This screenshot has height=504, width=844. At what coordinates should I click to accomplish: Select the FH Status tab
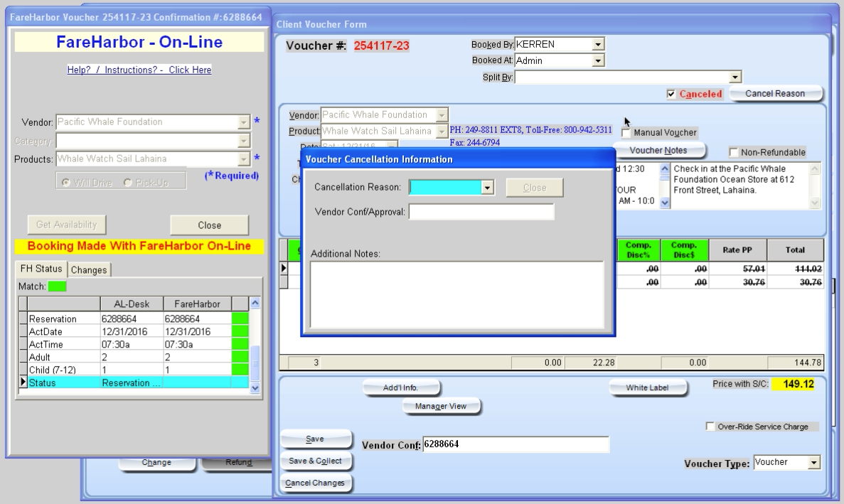[41, 269]
